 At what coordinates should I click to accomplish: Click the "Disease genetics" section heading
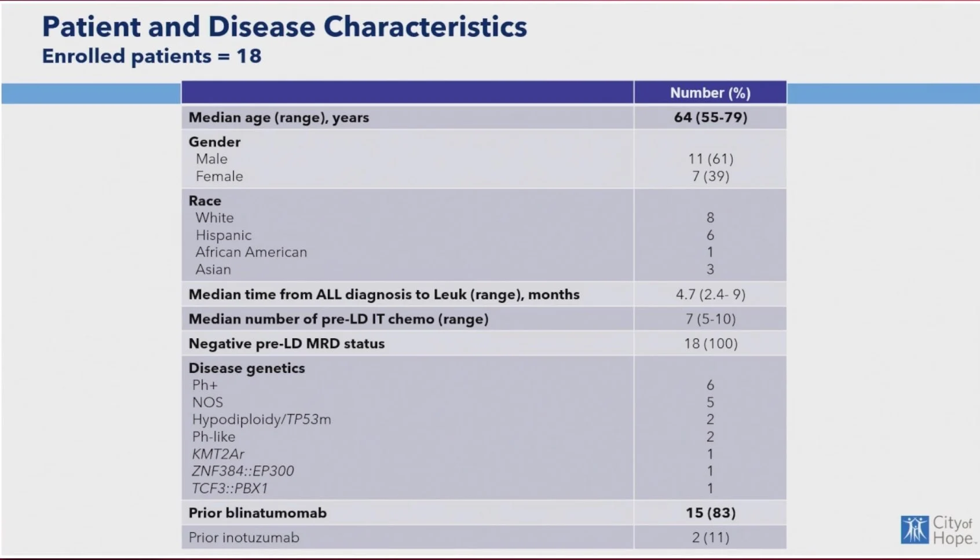pos(246,368)
